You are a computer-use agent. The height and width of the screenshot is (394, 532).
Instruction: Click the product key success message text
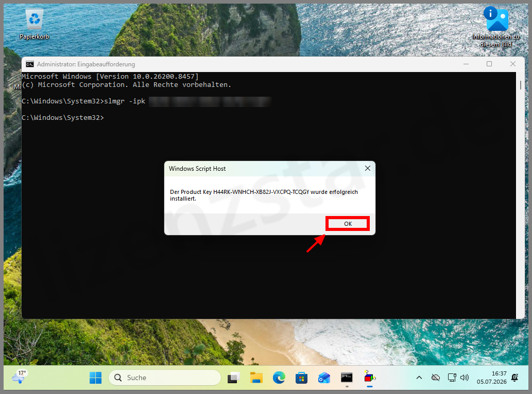264,195
